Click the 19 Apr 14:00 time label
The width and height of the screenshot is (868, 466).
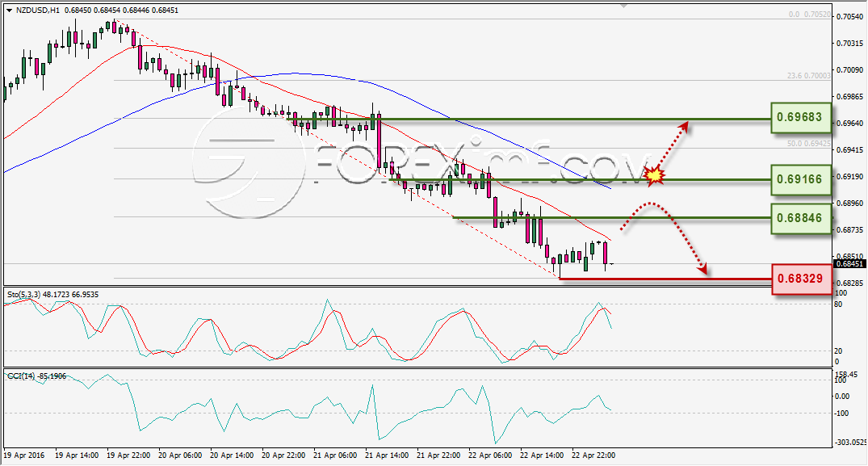(x=77, y=456)
